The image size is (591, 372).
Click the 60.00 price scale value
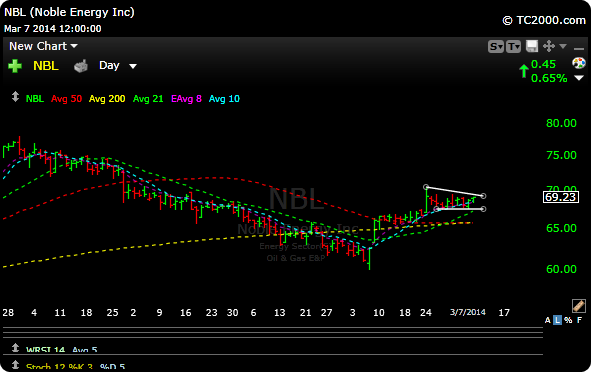(x=561, y=269)
